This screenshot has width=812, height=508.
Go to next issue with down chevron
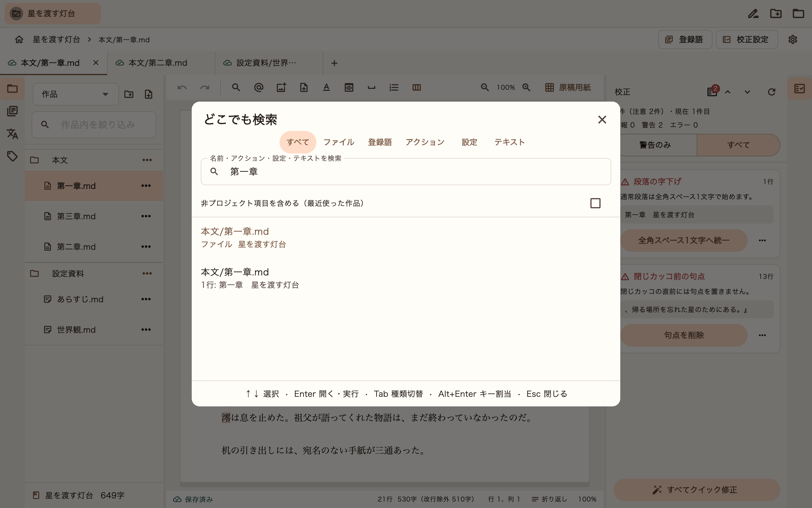point(747,92)
